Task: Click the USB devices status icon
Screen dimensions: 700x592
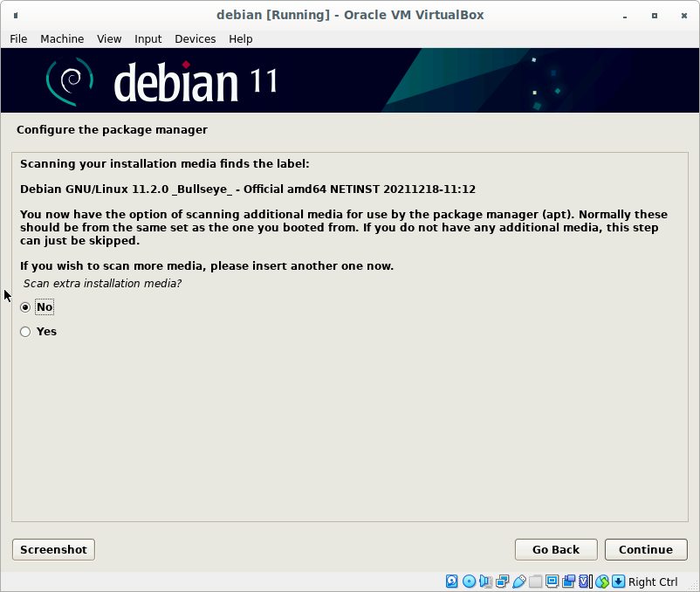Action: click(x=518, y=582)
